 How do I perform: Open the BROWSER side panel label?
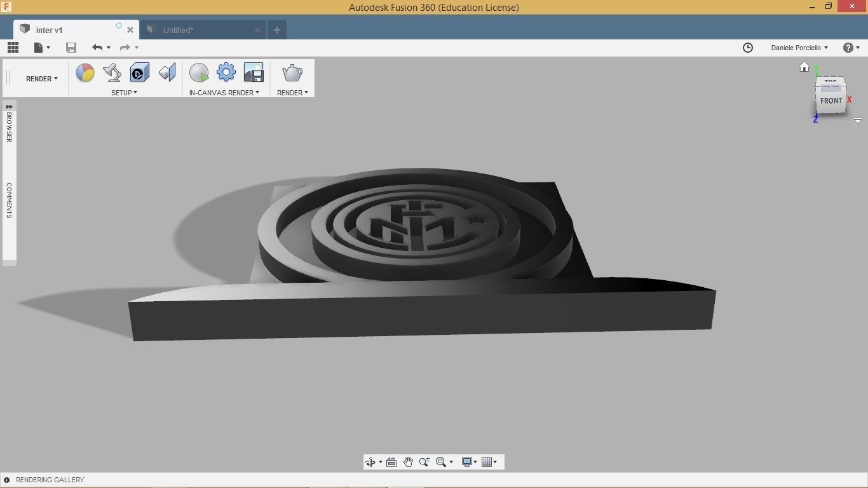(x=10, y=127)
